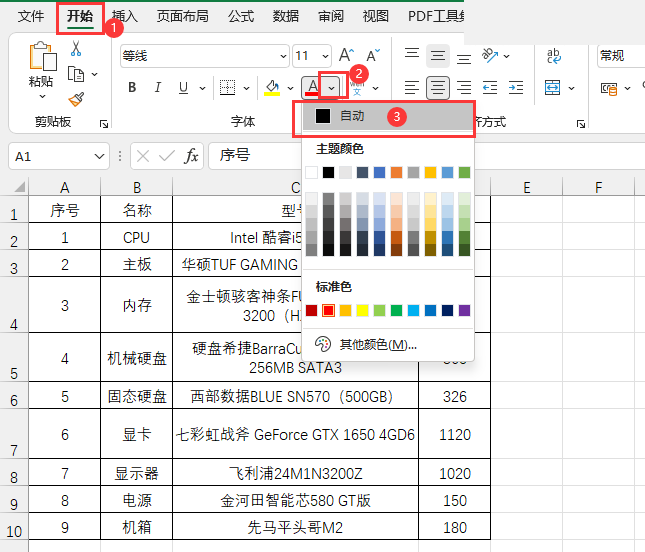This screenshot has width=645, height=552.
Task: Toggle center horizontal alignment
Action: click(x=438, y=88)
